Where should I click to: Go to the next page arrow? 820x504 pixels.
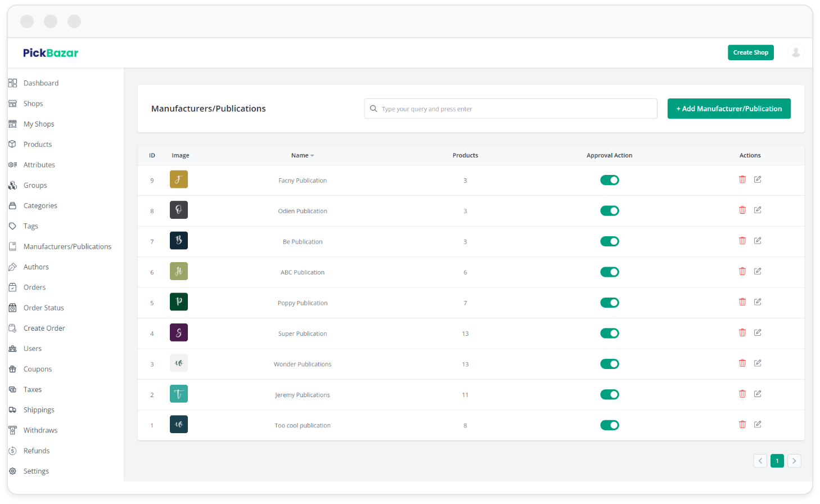[794, 461]
